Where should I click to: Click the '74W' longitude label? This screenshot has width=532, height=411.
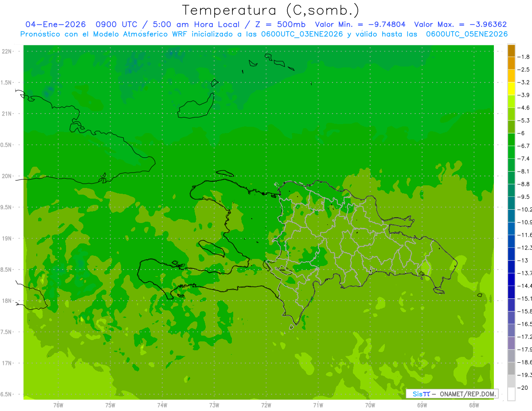162,405
